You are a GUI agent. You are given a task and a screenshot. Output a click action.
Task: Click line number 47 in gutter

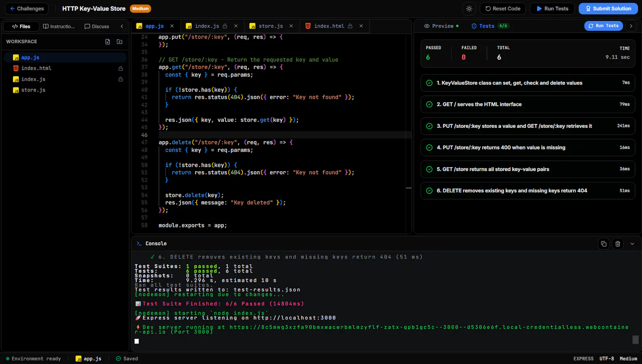pyautogui.click(x=144, y=143)
